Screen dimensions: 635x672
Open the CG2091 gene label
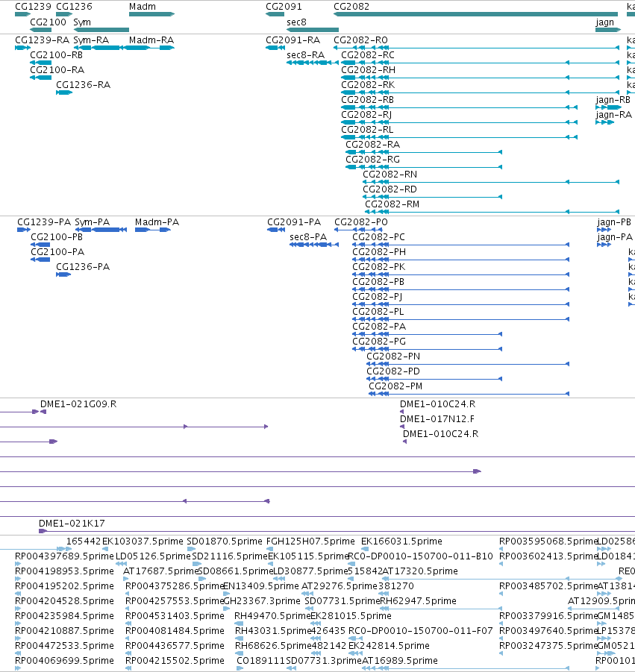(284, 7)
